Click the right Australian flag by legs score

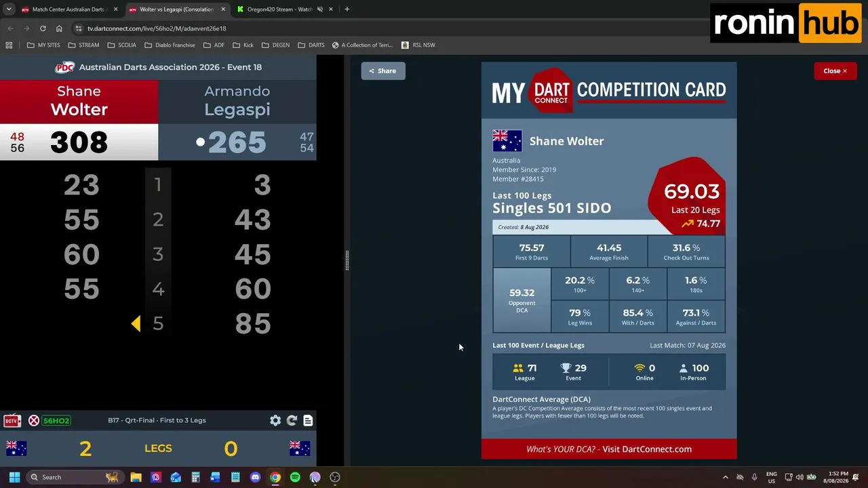300,448
